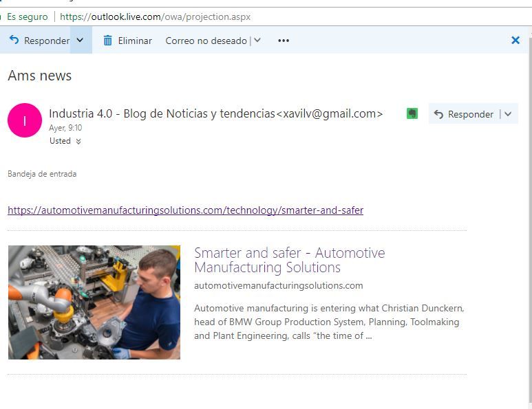
Task: Expand recipient details next to Usted
Action: (x=78, y=142)
